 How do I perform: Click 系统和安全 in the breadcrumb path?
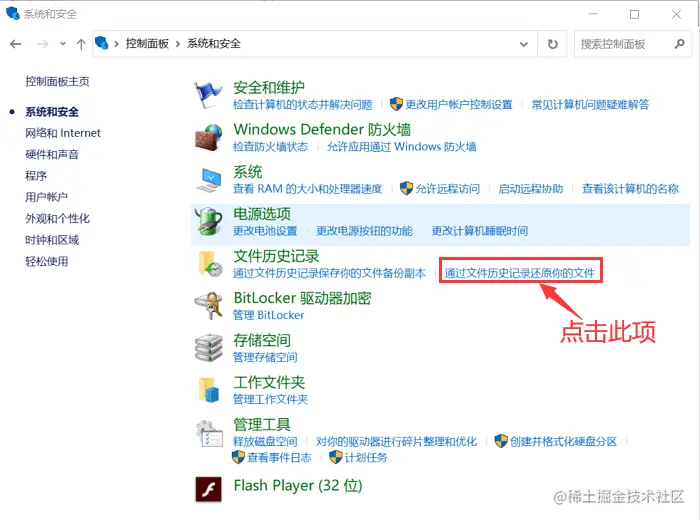point(214,43)
